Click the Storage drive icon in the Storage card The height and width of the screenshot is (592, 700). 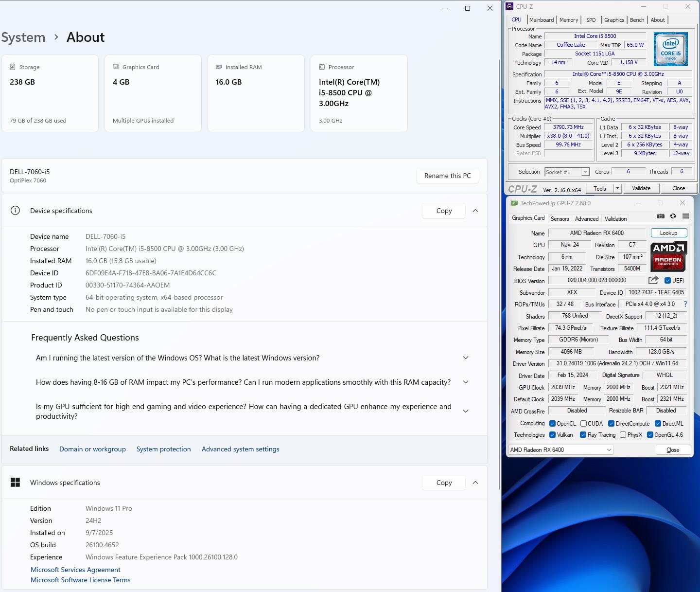coord(13,67)
